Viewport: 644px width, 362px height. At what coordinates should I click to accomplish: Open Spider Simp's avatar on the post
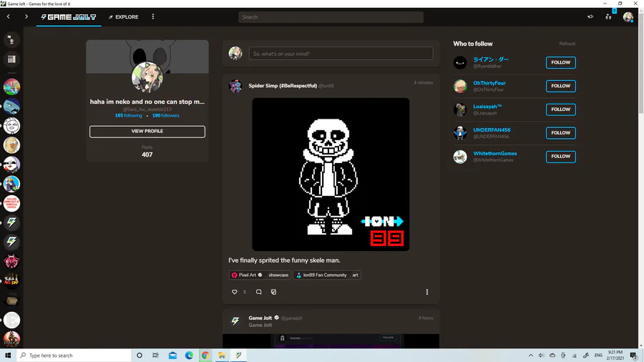pyautogui.click(x=235, y=86)
